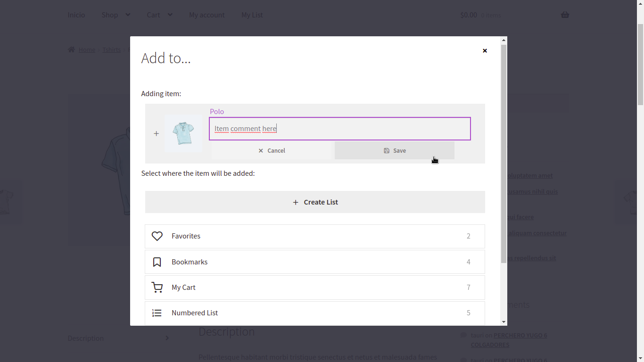The image size is (644, 362).
Task: Save the item comment
Action: point(395,150)
